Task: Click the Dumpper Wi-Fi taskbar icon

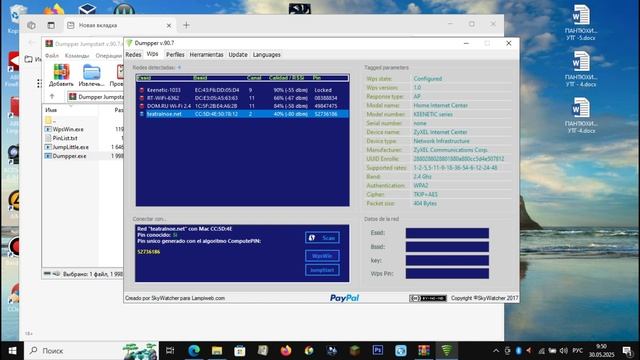Action: point(447,351)
